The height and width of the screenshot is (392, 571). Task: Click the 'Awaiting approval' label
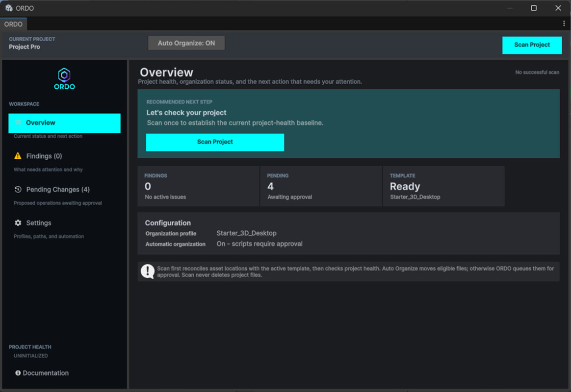click(290, 196)
